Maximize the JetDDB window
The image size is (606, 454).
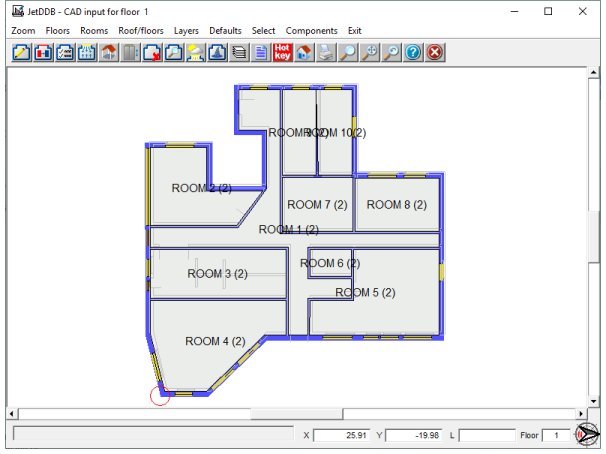click(548, 11)
